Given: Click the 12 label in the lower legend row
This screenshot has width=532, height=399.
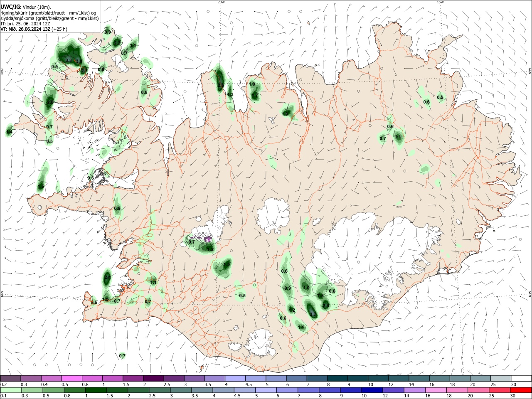Looking at the screenshot, I should pos(385,396).
